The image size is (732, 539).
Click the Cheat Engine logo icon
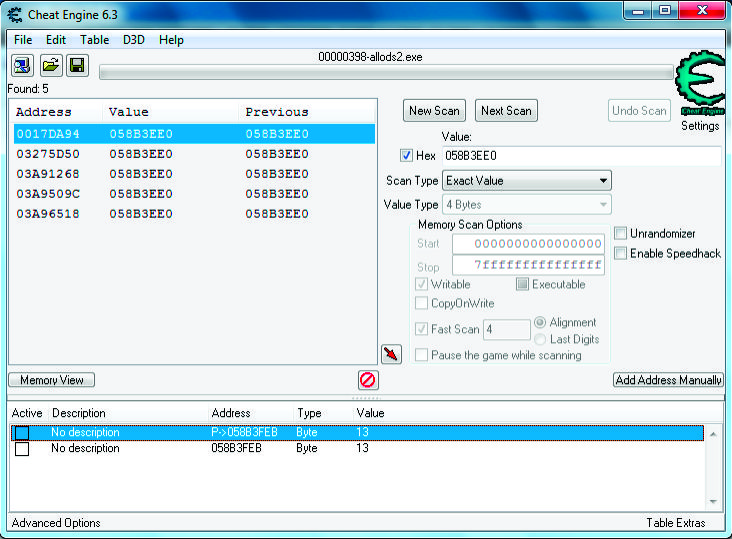pos(700,86)
